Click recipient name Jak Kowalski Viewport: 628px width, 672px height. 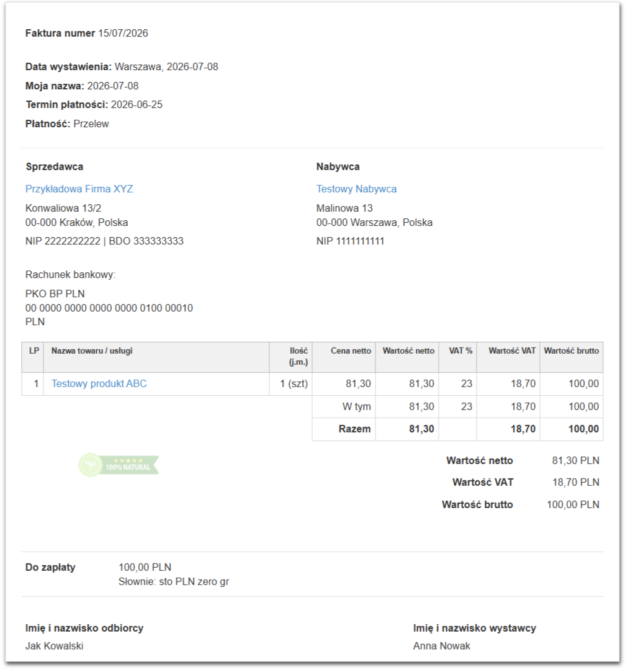[x=55, y=646]
